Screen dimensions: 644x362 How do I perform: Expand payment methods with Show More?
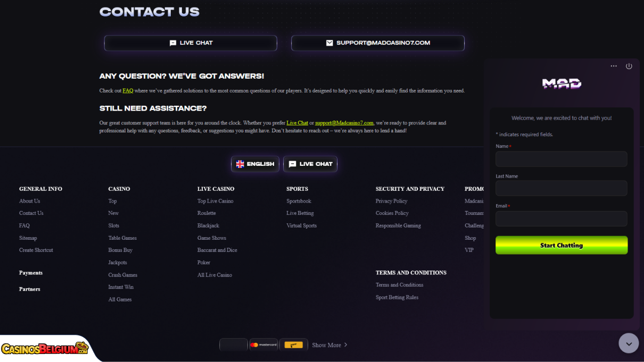[x=329, y=345]
